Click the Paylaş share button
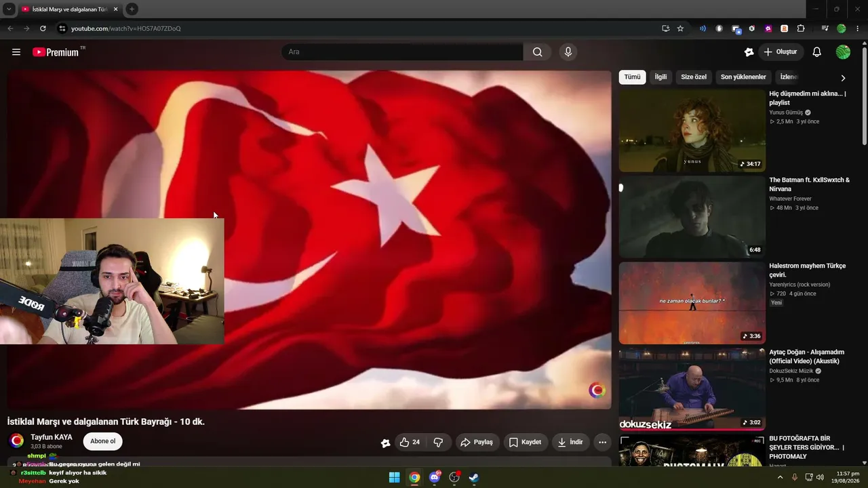868x488 pixels. [477, 443]
